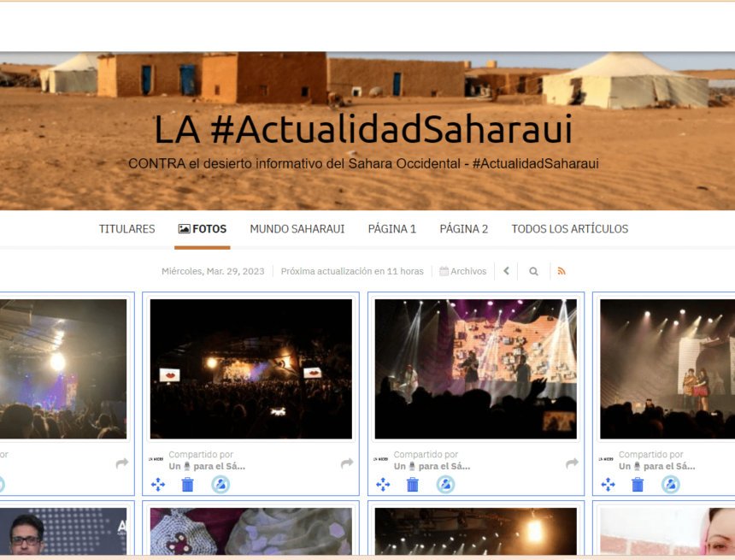Open the RSS feed
The width and height of the screenshot is (735, 560).
562,271
